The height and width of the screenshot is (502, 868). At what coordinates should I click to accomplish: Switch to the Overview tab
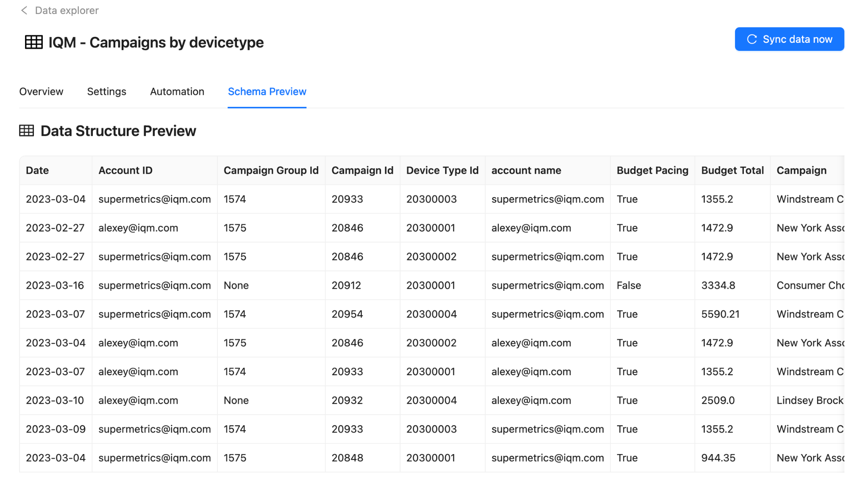pos(41,92)
